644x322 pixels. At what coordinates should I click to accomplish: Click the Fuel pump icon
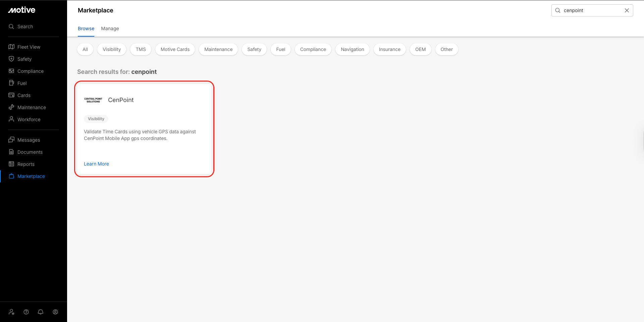point(11,83)
